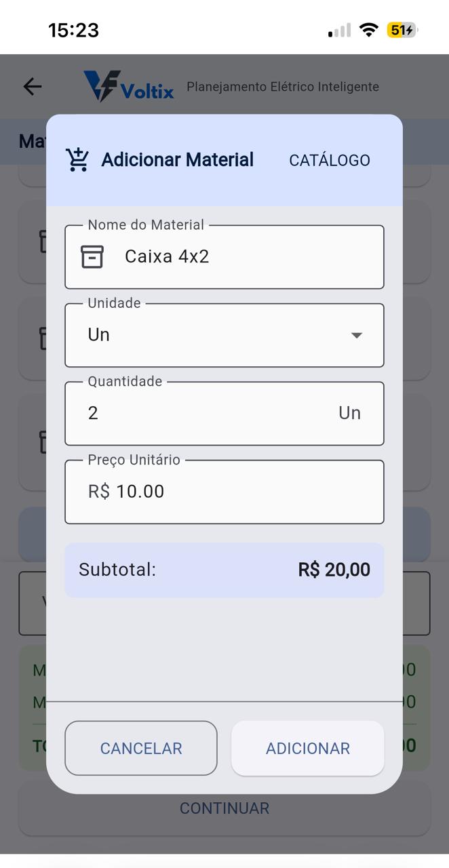This screenshot has width=449, height=868.
Task: Tap the battery indicator showing 51%
Action: [x=397, y=30]
